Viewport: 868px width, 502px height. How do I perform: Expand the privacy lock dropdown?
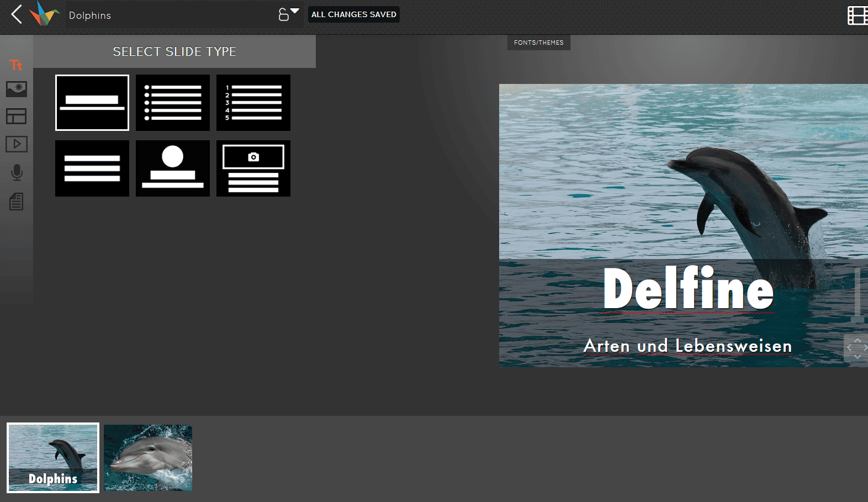[289, 14]
